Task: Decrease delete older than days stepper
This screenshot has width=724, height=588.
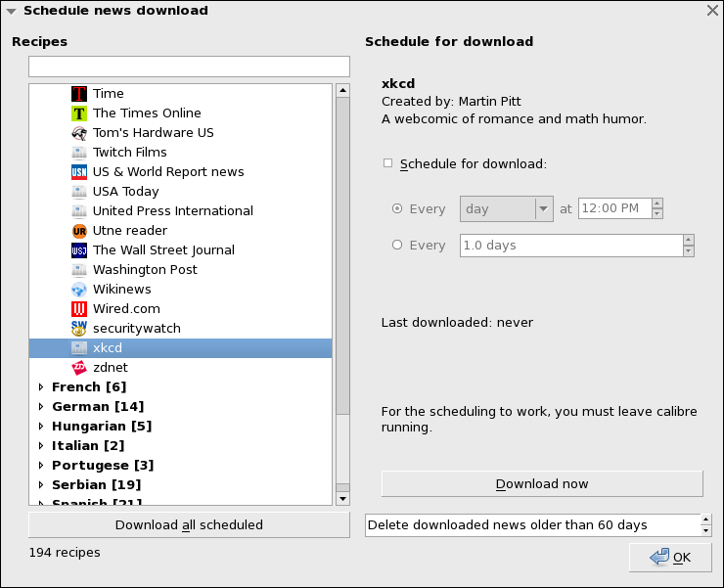Action: click(706, 531)
